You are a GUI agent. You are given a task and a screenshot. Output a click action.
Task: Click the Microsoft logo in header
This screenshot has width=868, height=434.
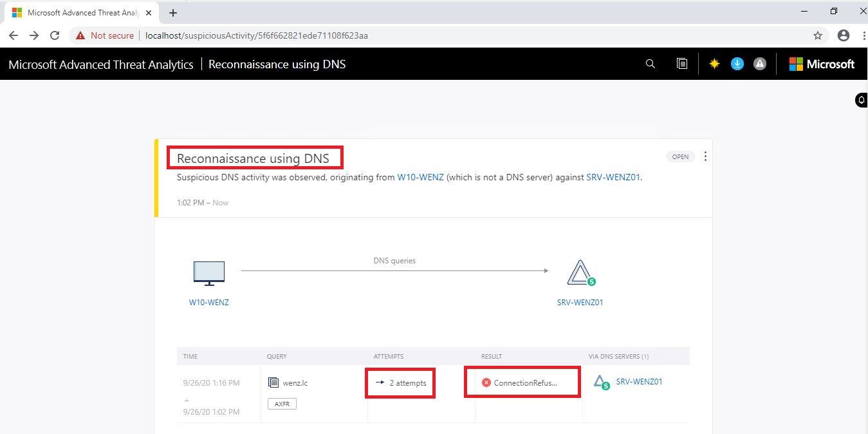click(x=822, y=64)
